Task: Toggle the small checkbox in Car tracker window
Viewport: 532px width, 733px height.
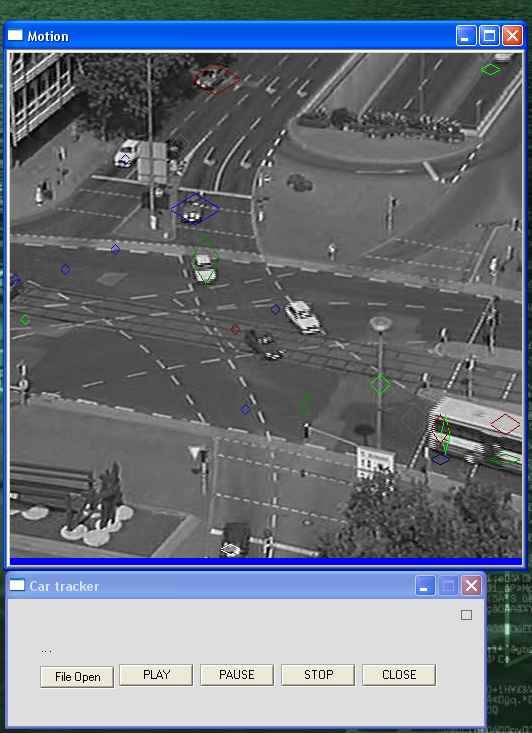Action: 466,615
